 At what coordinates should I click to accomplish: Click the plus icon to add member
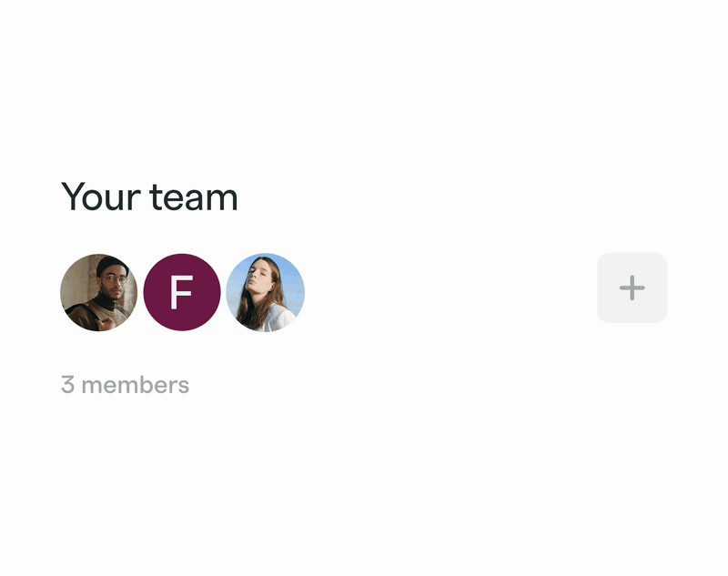(x=632, y=288)
